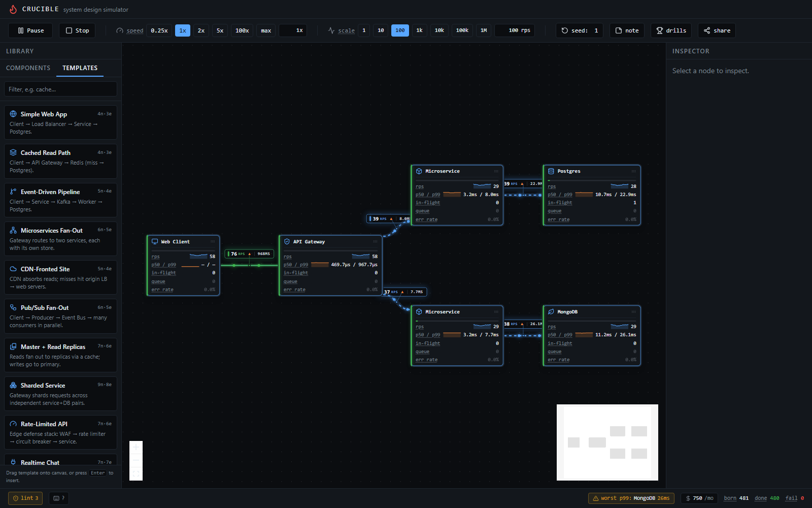Open the keyboard shortcuts help
This screenshot has height=508, width=812.
[59, 498]
